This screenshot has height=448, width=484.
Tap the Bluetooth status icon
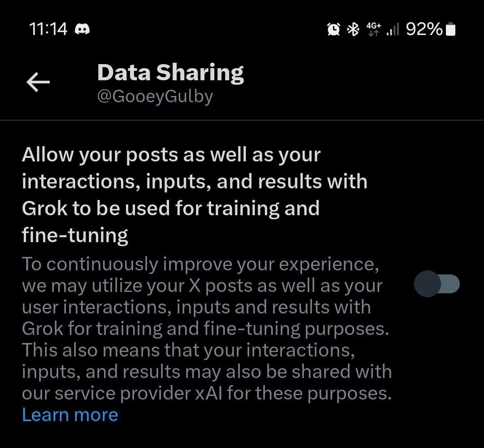(354, 30)
